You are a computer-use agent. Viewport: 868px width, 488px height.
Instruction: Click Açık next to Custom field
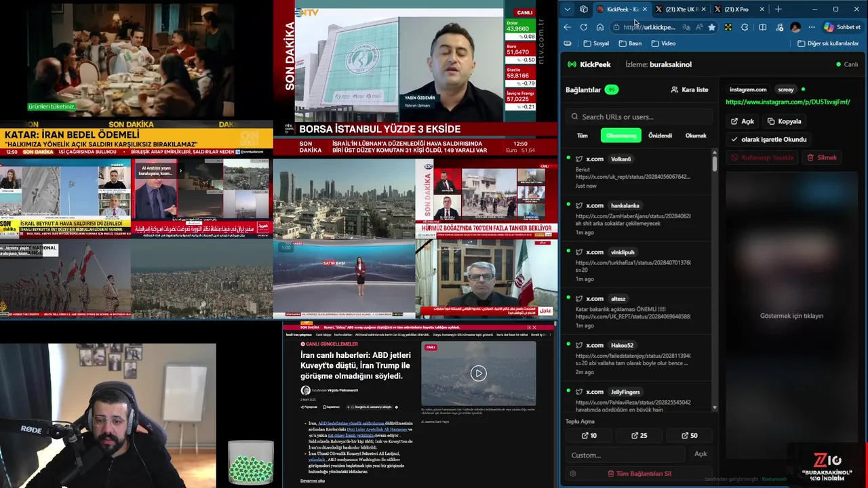pos(701,454)
